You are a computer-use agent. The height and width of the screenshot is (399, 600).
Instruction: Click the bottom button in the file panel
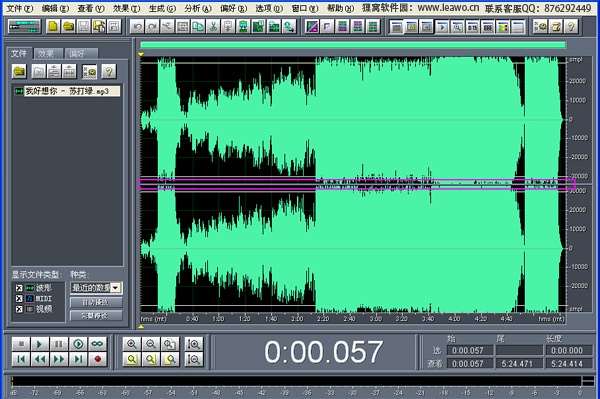coord(96,315)
